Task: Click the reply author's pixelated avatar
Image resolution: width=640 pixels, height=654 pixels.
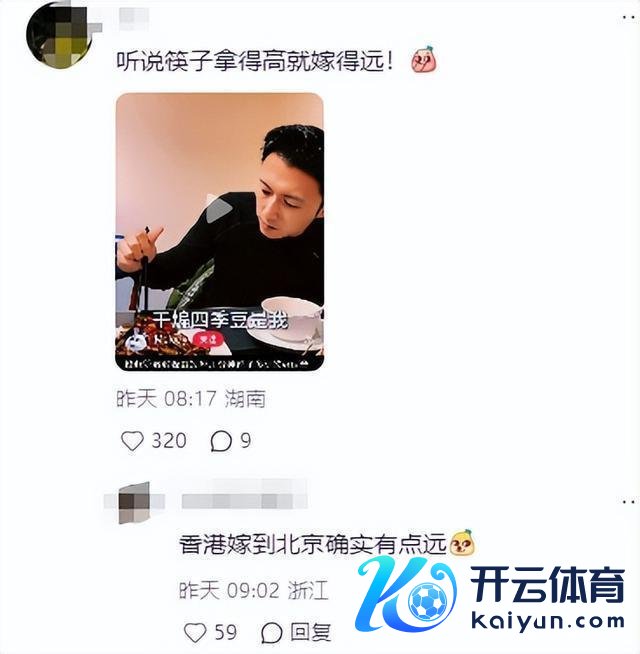Action: 134,503
